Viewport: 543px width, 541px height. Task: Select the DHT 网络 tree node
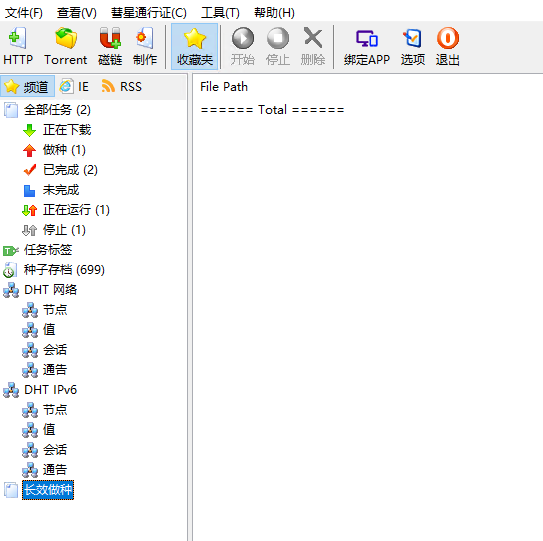[51, 290]
